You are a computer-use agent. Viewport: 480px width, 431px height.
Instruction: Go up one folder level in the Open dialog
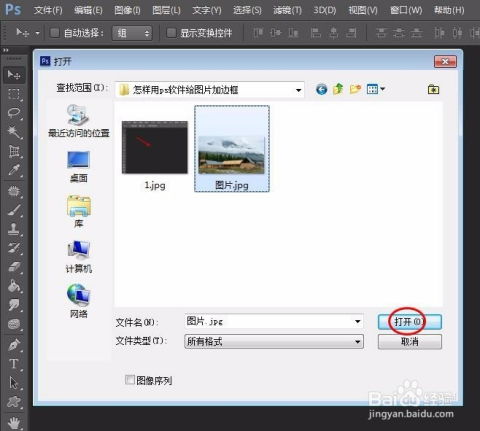point(338,89)
